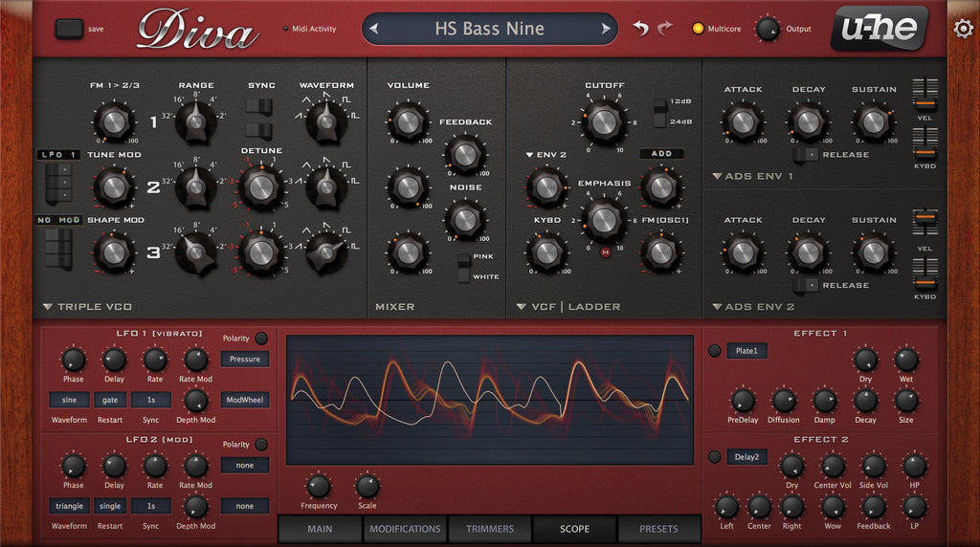Toggle LFO 1 Polarity button
Screen dimensions: 980x547
261,338
